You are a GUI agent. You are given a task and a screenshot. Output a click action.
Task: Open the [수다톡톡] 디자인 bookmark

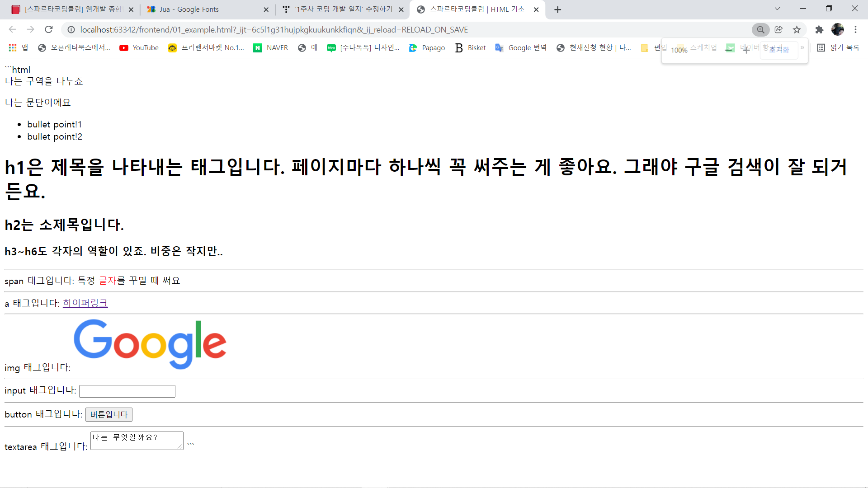click(363, 47)
